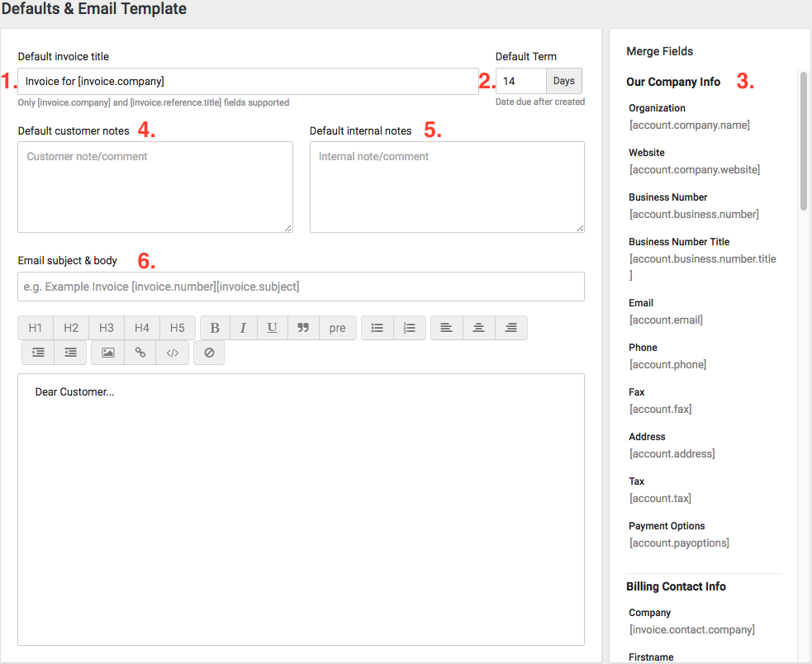
Task: Toggle underline formatting in the email editor
Action: pyautogui.click(x=272, y=328)
